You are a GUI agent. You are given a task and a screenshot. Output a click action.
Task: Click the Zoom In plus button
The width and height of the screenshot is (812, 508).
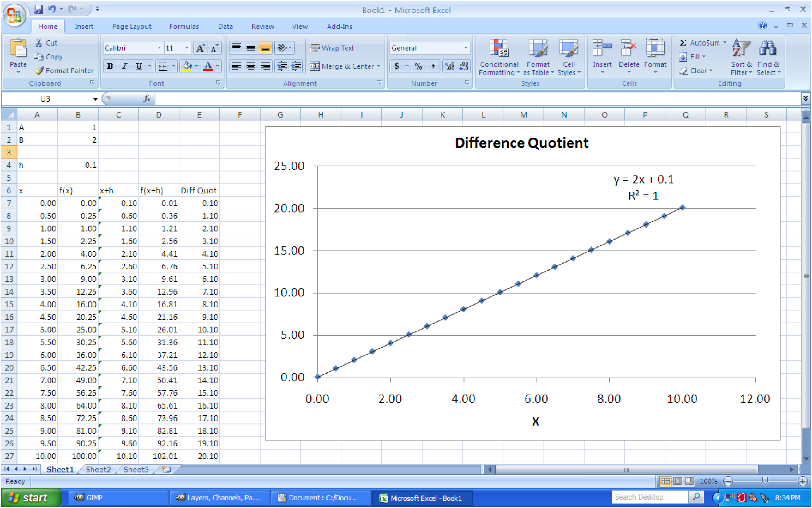coord(802,481)
